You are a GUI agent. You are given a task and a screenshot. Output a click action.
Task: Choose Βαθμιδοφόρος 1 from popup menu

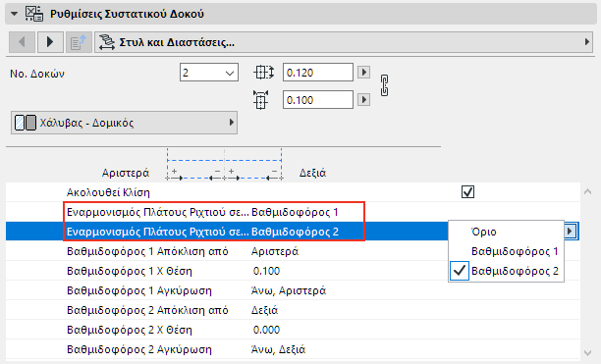(506, 251)
